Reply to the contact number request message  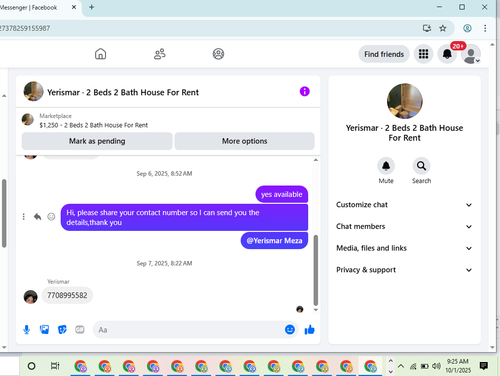pos(37,217)
